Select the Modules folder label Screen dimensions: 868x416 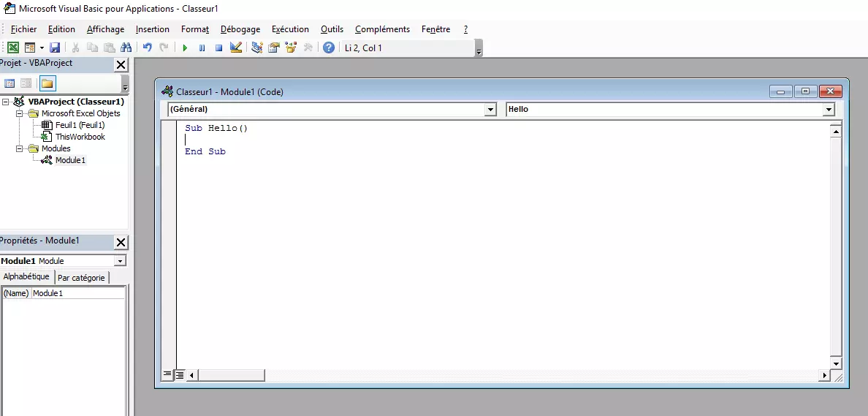(56, 148)
